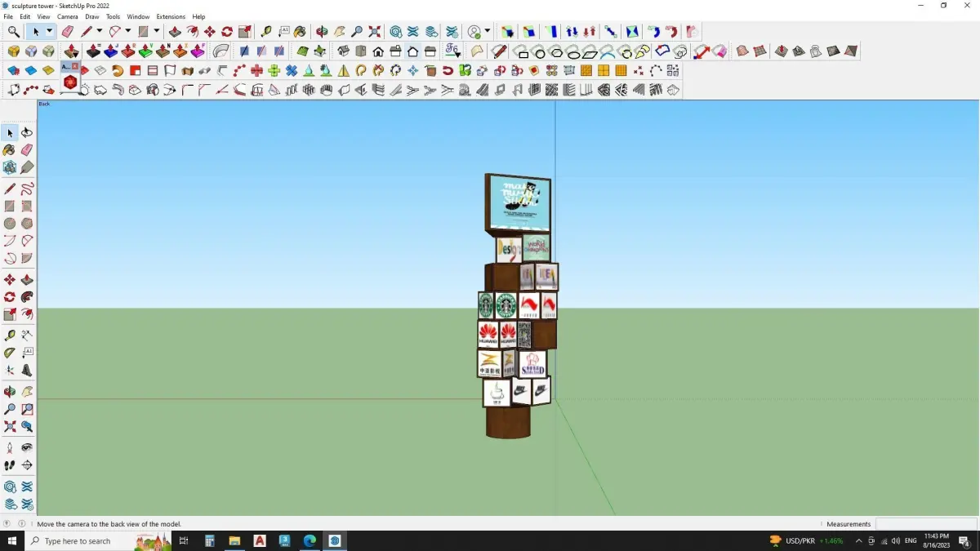Click the red gem icon in floating toolbar
This screenshot has height=551, width=980.
[70, 82]
